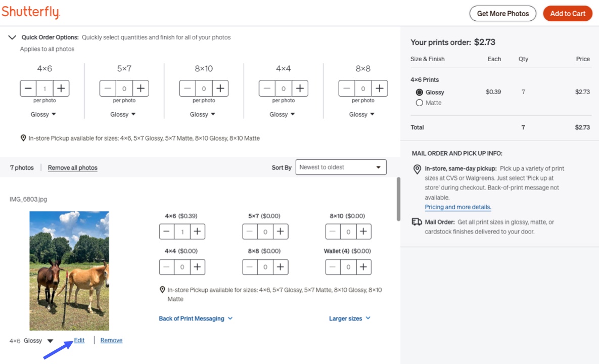Click the Shutterfly logo
599x364 pixels.
[31, 12]
